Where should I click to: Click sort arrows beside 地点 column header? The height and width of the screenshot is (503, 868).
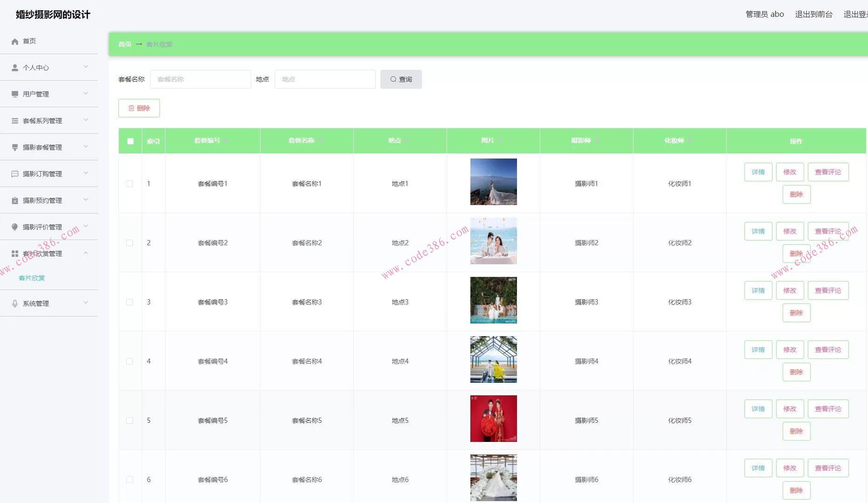point(407,141)
